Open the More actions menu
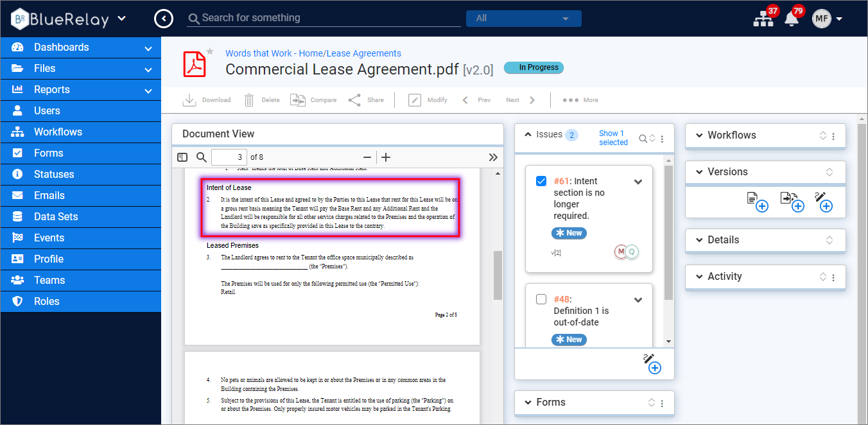 click(x=580, y=100)
